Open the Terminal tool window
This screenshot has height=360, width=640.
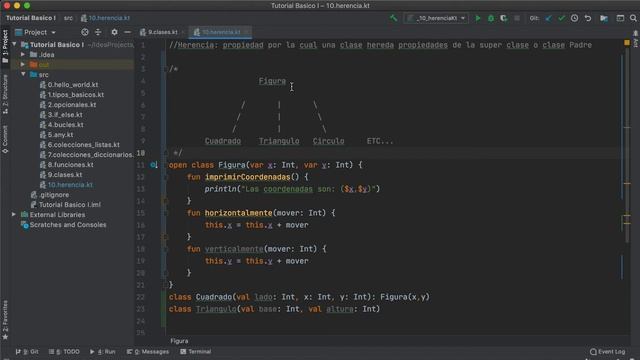196,351
